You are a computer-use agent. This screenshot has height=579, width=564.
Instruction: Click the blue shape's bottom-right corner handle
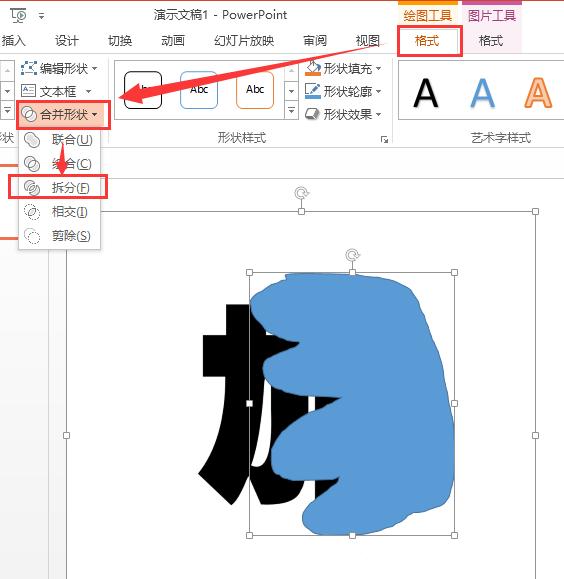[x=455, y=535]
